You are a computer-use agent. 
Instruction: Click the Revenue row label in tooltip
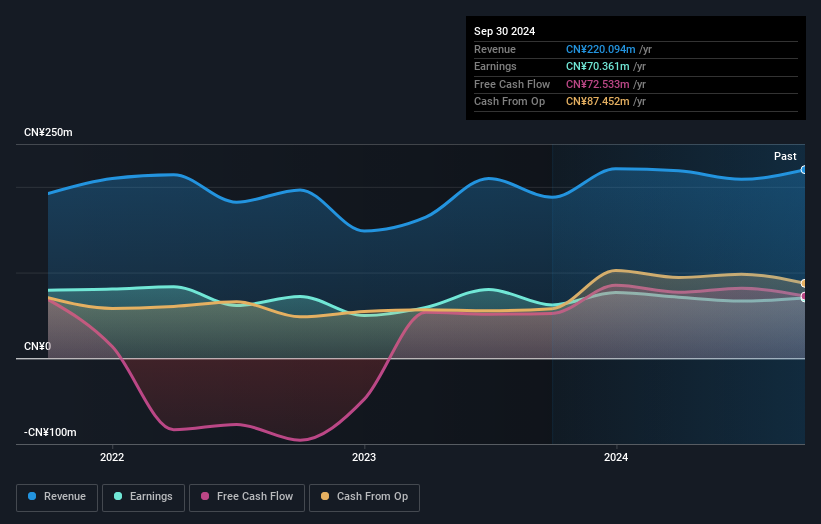[495, 49]
